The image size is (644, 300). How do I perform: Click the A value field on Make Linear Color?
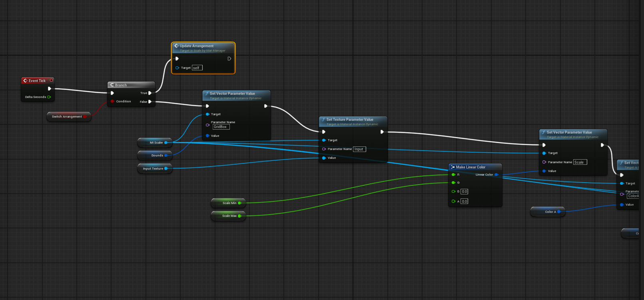pyautogui.click(x=464, y=202)
